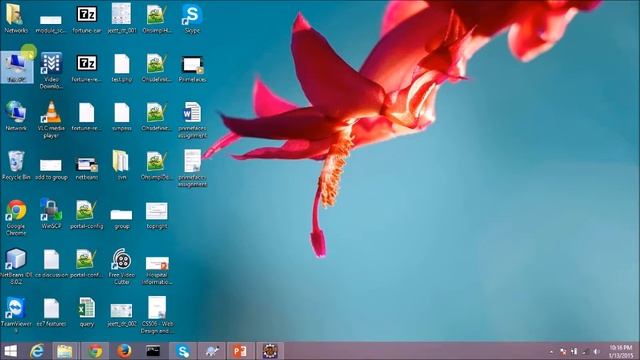Select the topright image file
The height and width of the screenshot is (360, 640).
coord(157,215)
